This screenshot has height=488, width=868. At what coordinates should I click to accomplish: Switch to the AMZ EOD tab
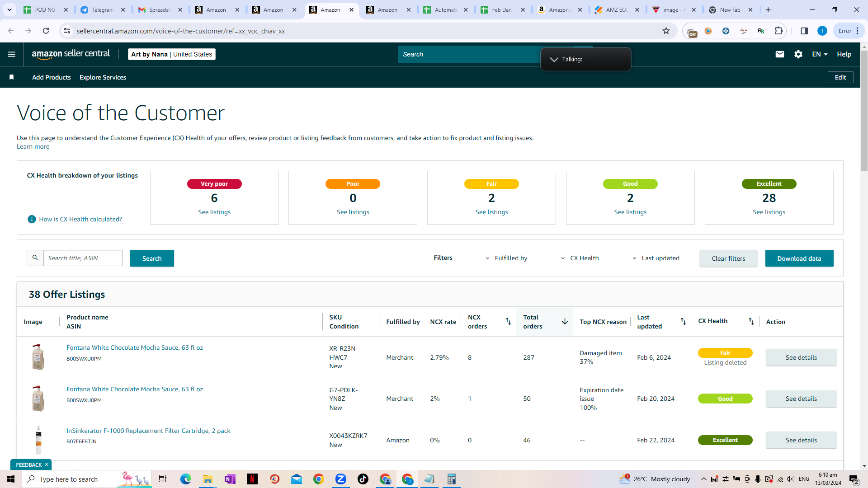coord(617,9)
